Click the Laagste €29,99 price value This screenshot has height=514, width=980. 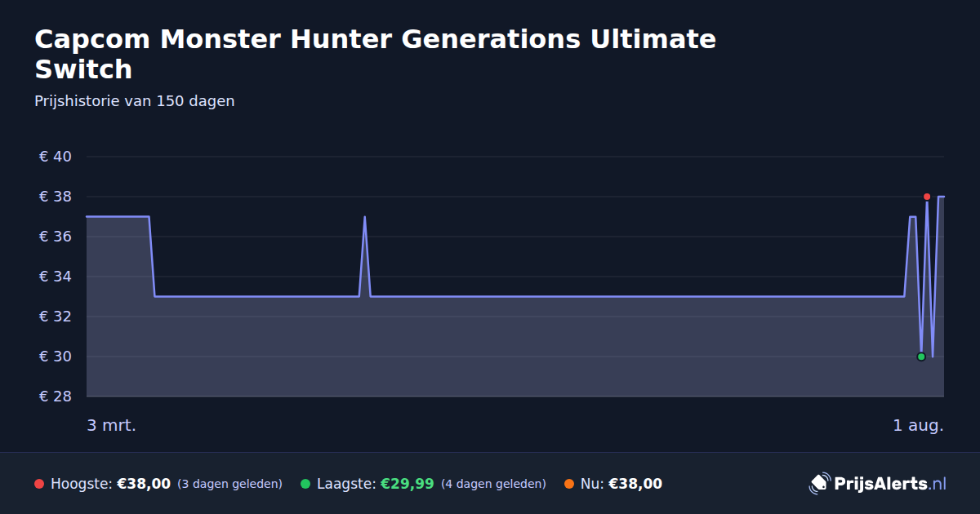coord(408,484)
